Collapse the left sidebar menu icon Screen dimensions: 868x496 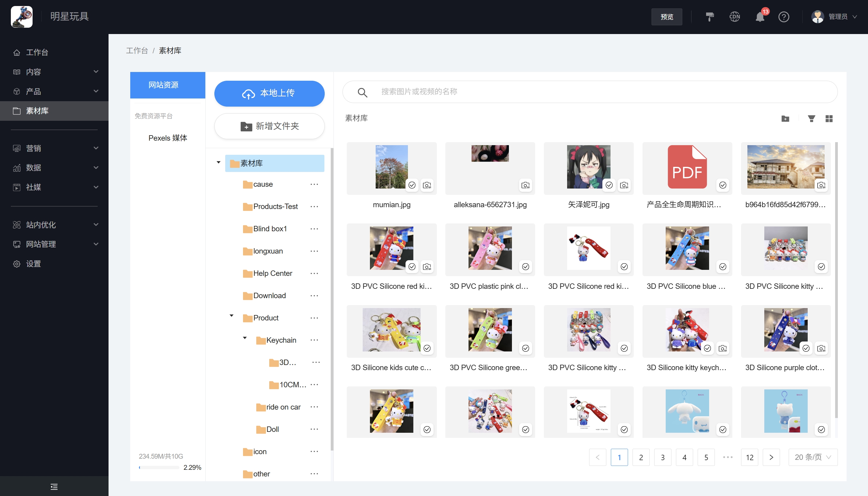tap(54, 486)
